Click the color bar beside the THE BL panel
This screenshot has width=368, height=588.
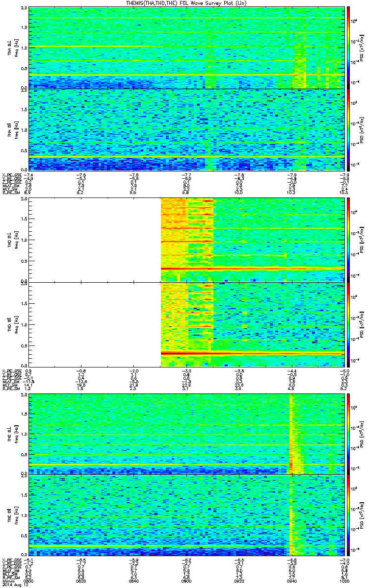point(348,433)
